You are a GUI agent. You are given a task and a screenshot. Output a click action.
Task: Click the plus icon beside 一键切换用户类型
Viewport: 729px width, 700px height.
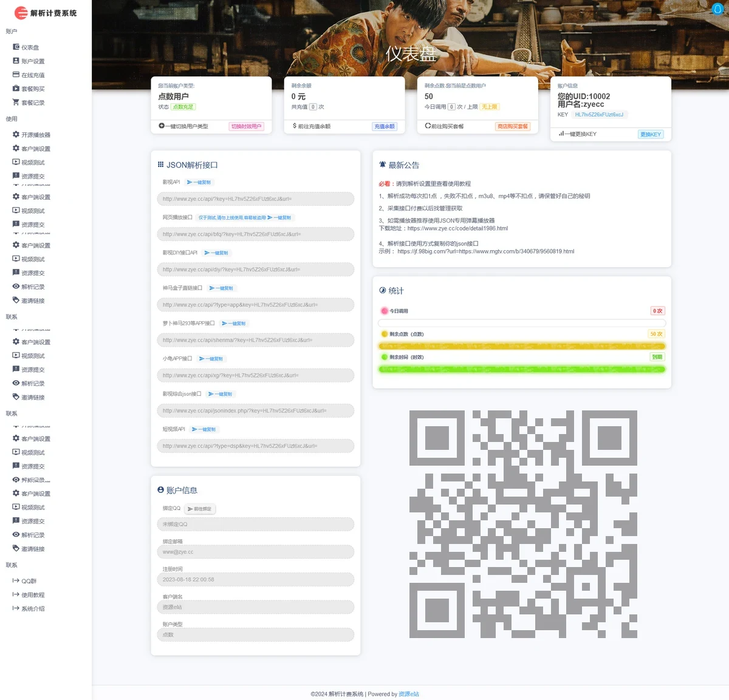(162, 126)
